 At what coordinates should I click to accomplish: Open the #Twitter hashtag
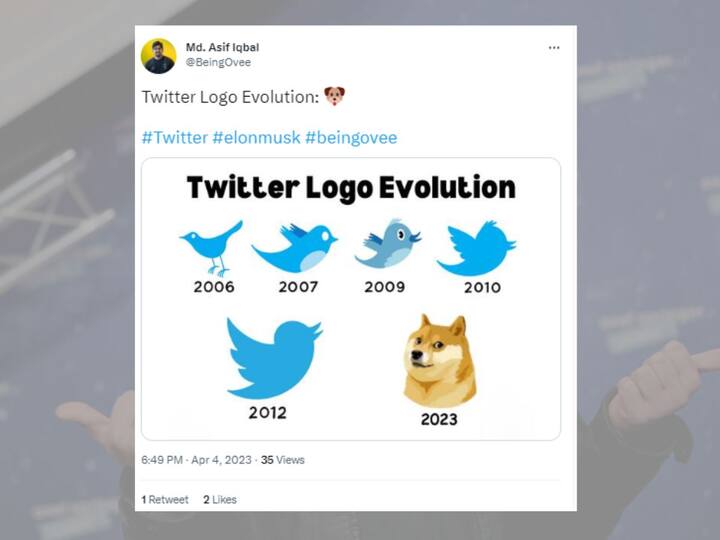pyautogui.click(x=174, y=137)
